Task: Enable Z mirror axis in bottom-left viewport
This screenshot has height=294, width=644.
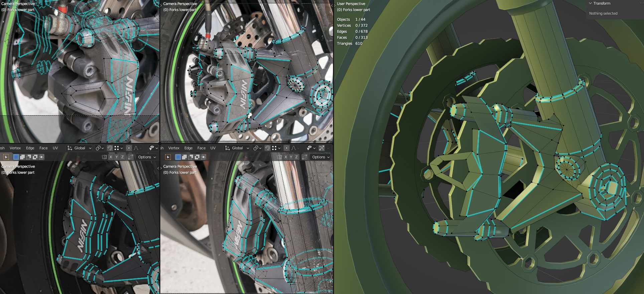Action: point(123,157)
